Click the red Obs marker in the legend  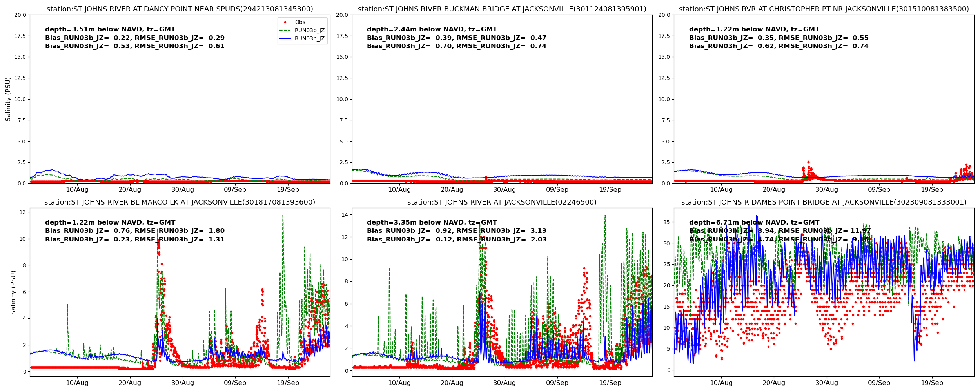pos(285,22)
